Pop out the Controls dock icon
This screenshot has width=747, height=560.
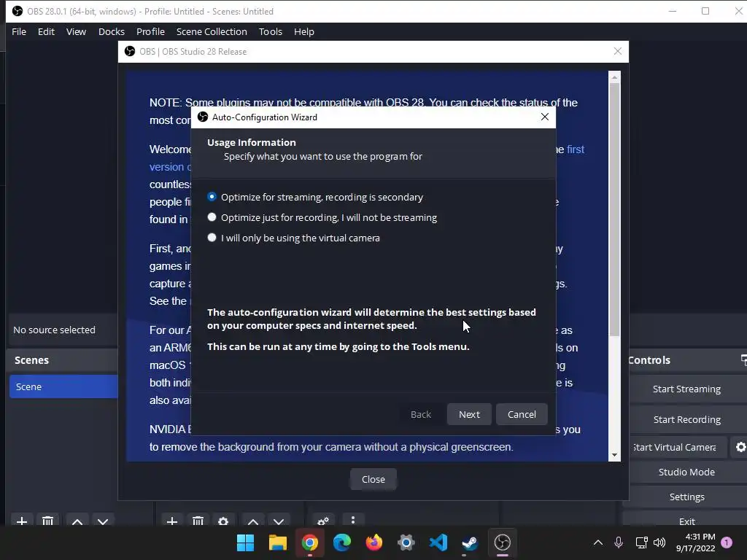pos(743,360)
